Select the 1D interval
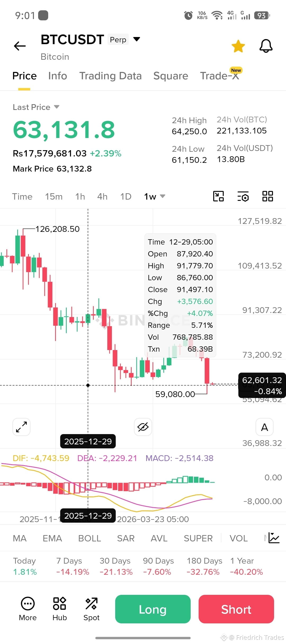The height and width of the screenshot is (644, 286). 126,197
